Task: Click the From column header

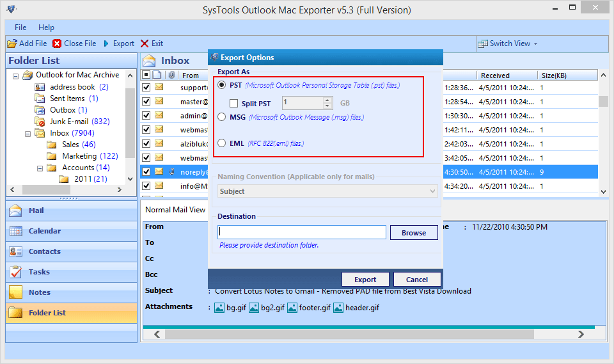Action: pyautogui.click(x=193, y=75)
